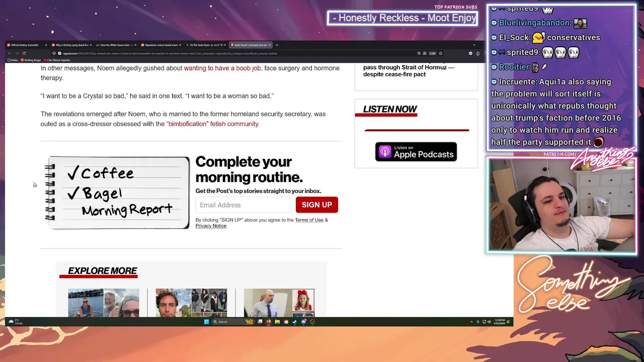The height and width of the screenshot is (362, 644).
Task: Click the browser forward arrow
Action: pyautogui.click(x=17, y=53)
